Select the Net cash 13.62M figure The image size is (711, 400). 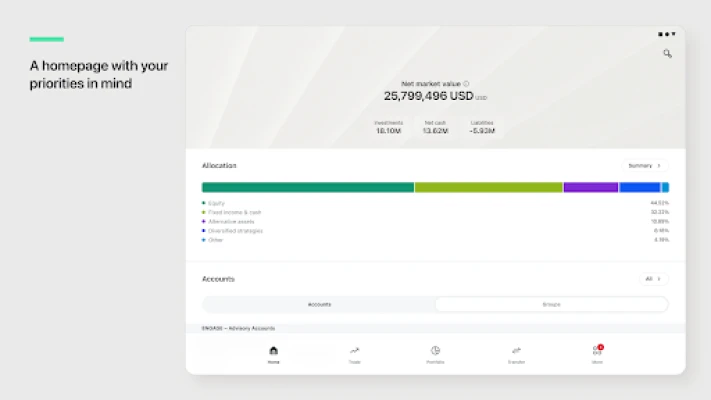click(x=434, y=131)
